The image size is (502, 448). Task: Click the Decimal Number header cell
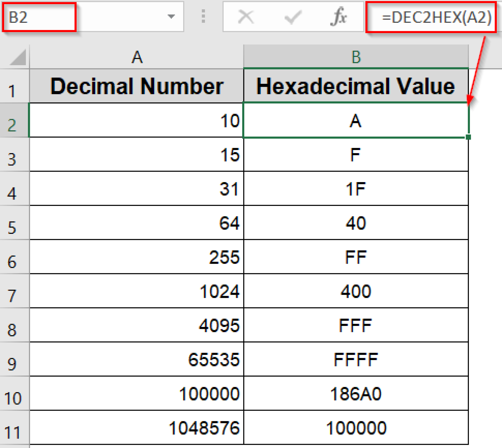[137, 86]
